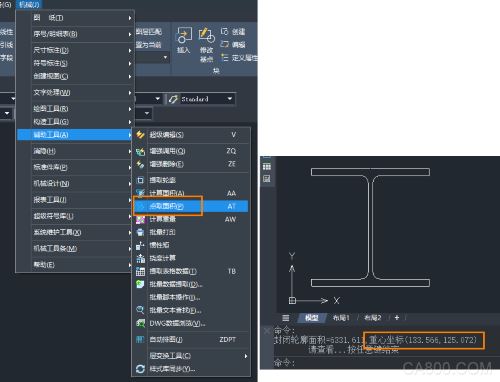Open the Standard text style dropdown

click(x=230, y=99)
